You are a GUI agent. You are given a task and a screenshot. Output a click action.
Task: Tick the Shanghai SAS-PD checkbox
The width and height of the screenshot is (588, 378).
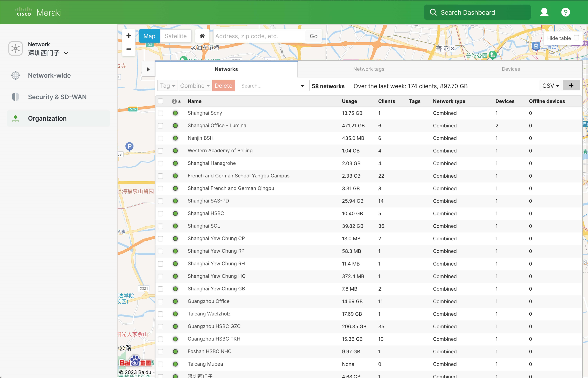(160, 201)
